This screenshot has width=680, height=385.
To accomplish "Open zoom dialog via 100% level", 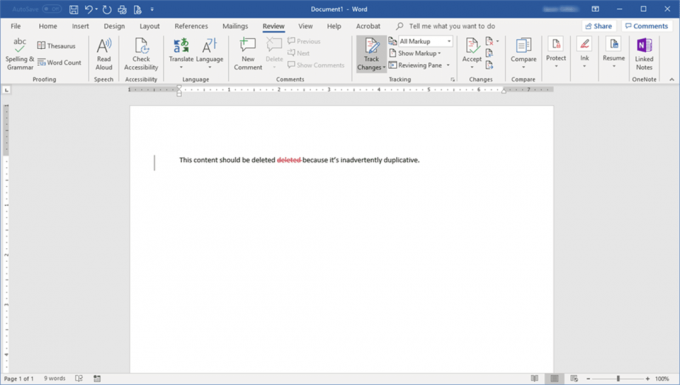I will click(x=662, y=378).
